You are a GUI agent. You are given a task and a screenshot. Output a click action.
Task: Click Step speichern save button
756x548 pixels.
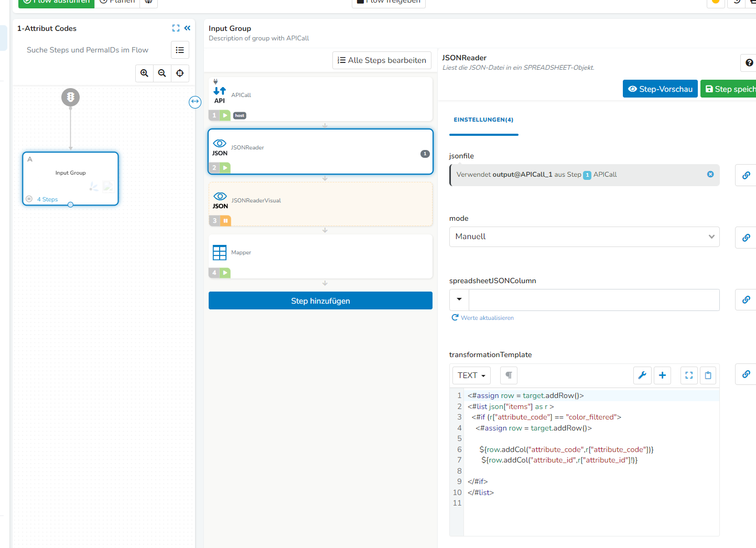tap(729, 89)
